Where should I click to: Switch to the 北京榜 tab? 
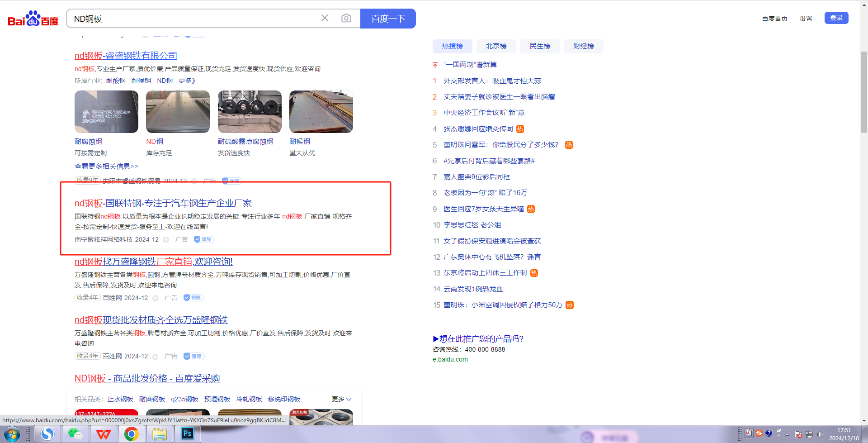496,46
